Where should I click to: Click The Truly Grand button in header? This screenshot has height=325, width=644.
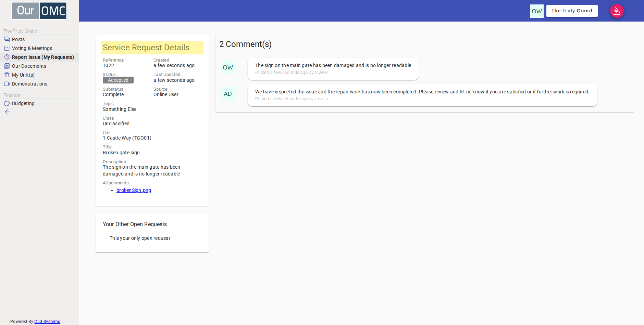point(572,11)
